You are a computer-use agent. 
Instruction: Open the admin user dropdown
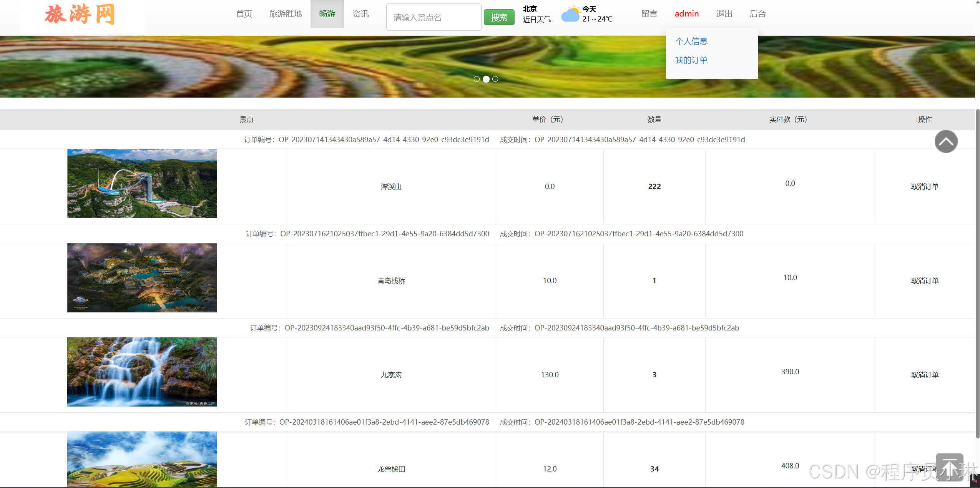686,14
